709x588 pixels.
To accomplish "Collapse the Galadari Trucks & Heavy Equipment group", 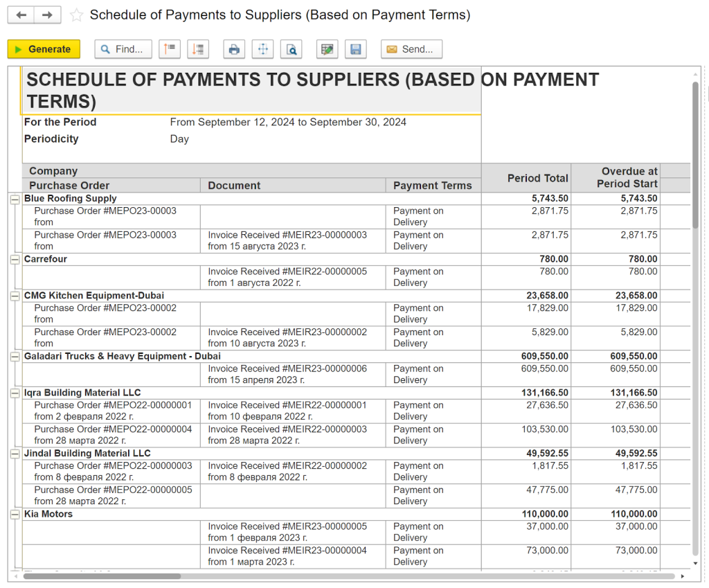I will click(x=15, y=356).
